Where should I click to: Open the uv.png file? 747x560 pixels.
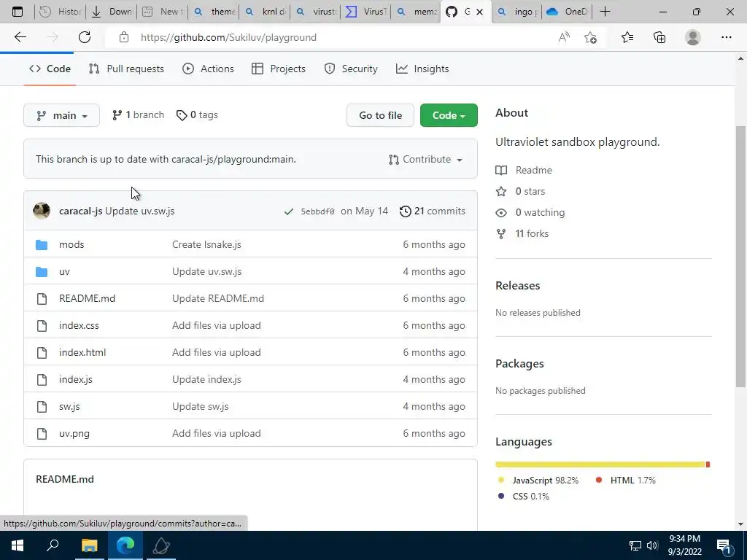(74, 433)
